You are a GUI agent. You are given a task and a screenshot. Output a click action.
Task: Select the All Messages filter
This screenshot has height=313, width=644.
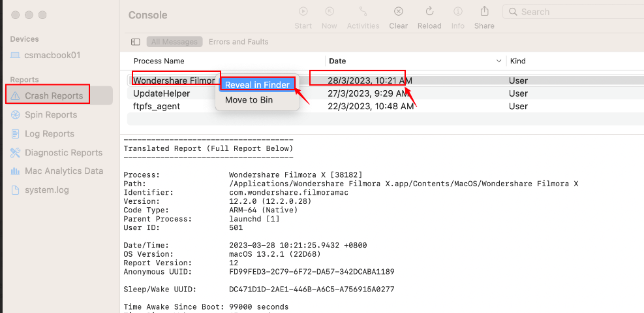pos(174,42)
